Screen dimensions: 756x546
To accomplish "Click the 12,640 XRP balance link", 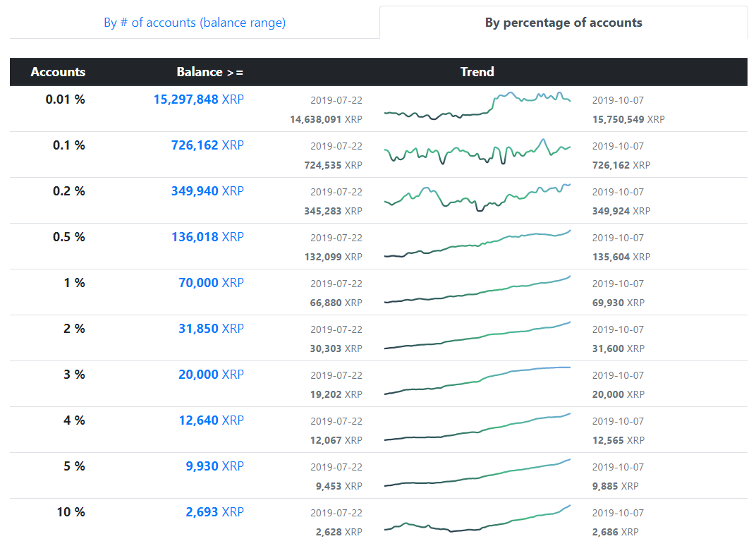I will click(211, 420).
